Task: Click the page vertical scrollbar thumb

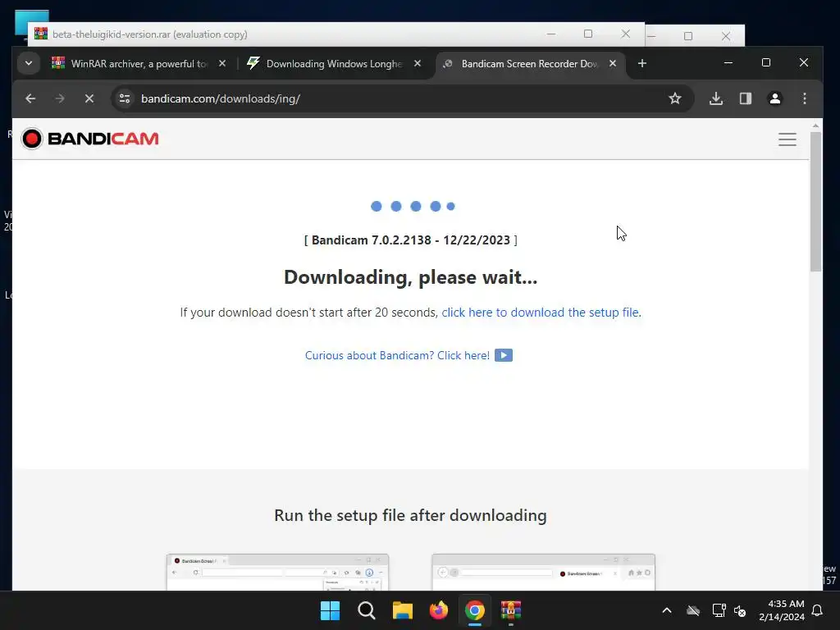Action: click(x=815, y=201)
